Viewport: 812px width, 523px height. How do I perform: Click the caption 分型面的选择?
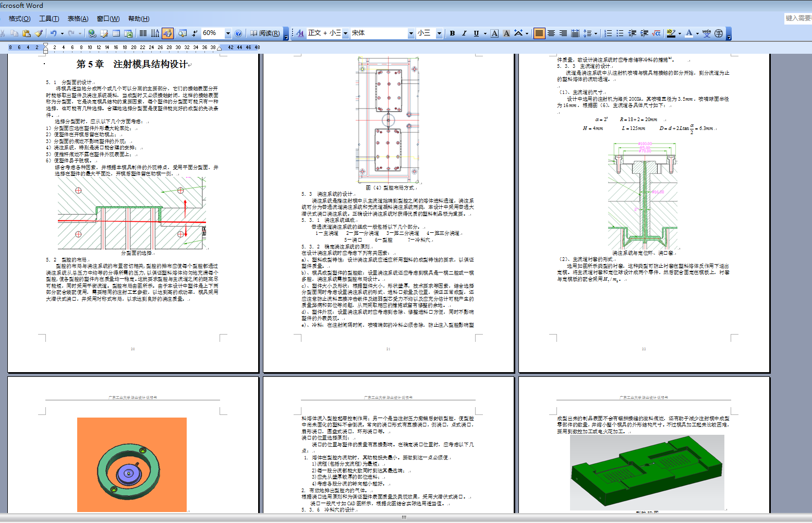pos(137,253)
